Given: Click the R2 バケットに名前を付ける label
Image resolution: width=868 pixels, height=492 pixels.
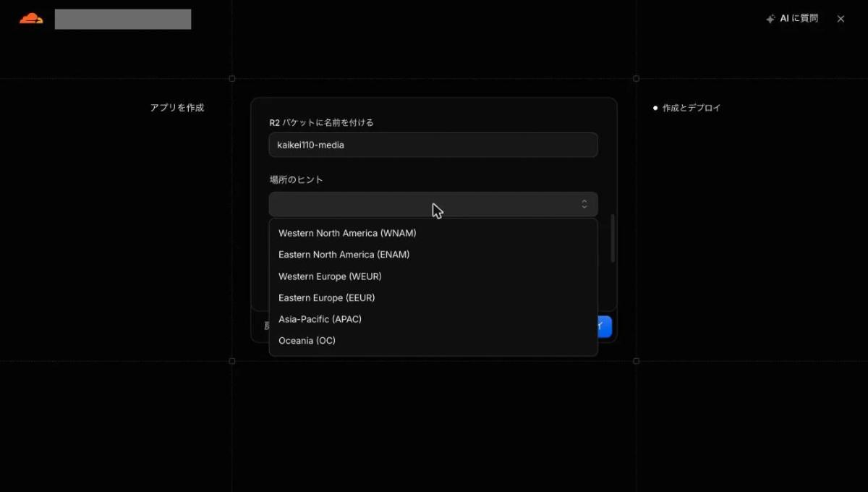Looking at the screenshot, I should (321, 122).
